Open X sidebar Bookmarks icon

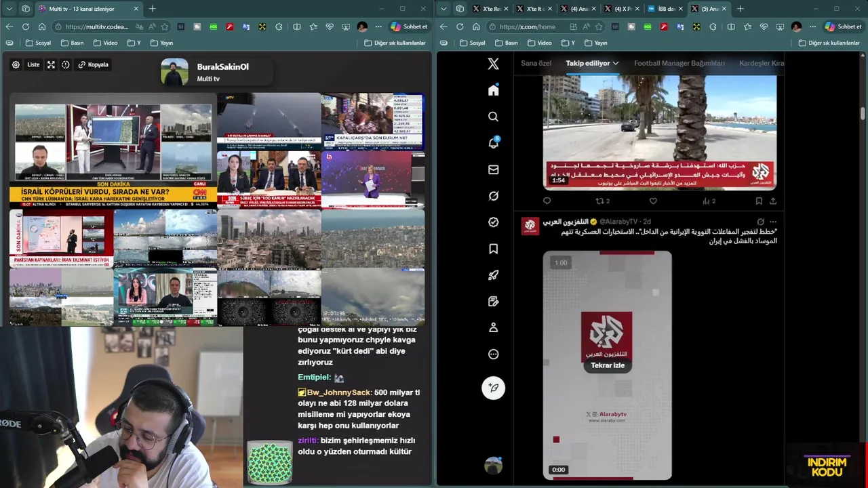(494, 249)
